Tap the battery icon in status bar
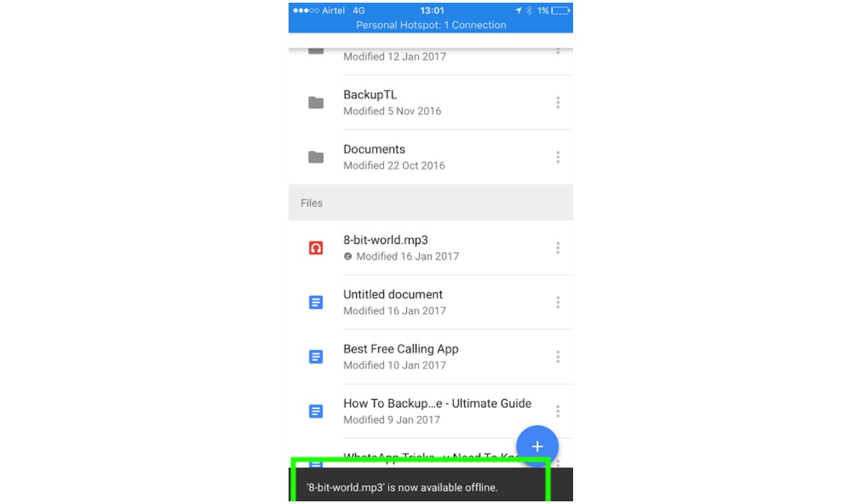861x504 pixels. (x=561, y=11)
